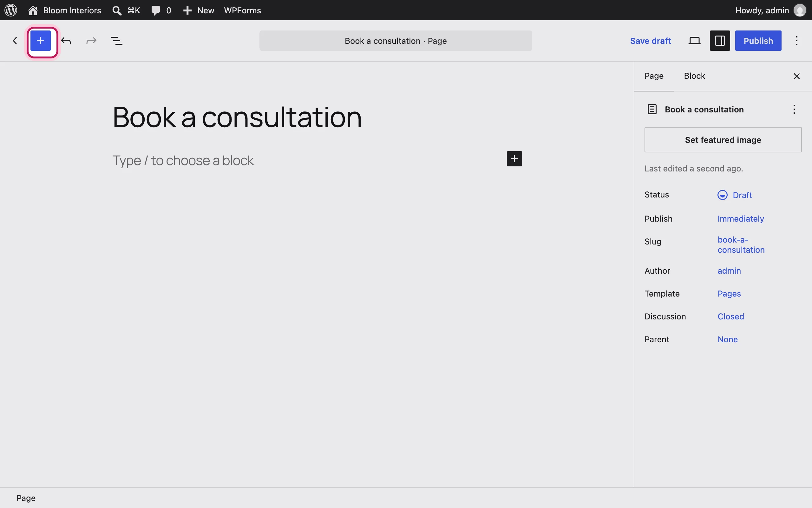
Task: Change the author admin
Action: pyautogui.click(x=729, y=271)
